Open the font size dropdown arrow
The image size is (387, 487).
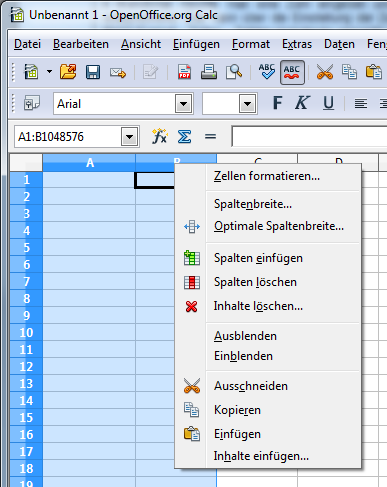pos(247,104)
